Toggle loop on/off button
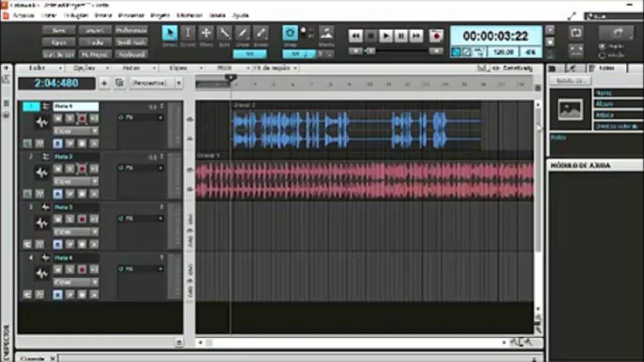The width and height of the screenshot is (644, 362). click(x=576, y=33)
